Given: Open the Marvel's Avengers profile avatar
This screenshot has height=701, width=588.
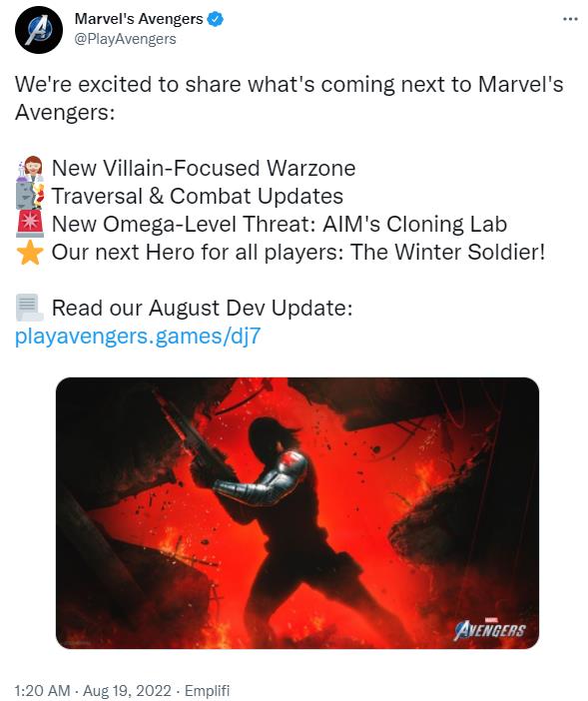Looking at the screenshot, I should [39, 30].
